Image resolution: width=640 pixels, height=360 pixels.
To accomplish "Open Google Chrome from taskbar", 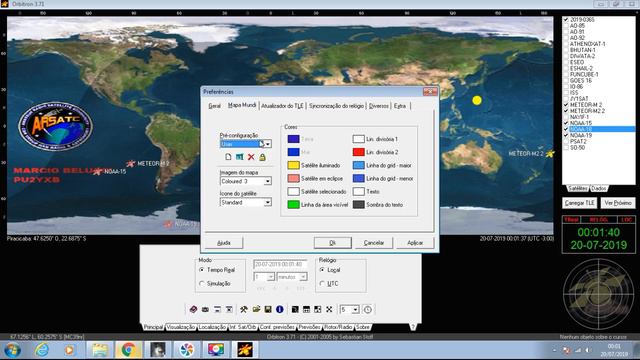I will 129,350.
